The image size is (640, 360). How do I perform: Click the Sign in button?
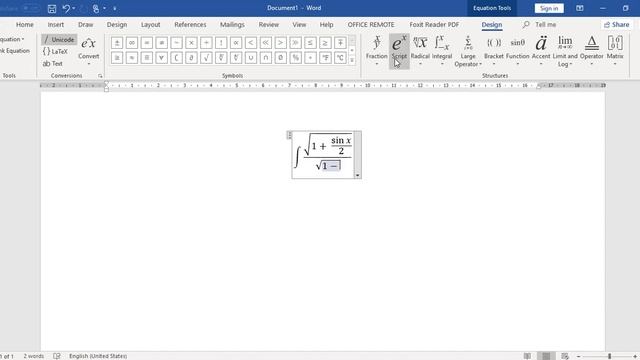click(x=549, y=8)
